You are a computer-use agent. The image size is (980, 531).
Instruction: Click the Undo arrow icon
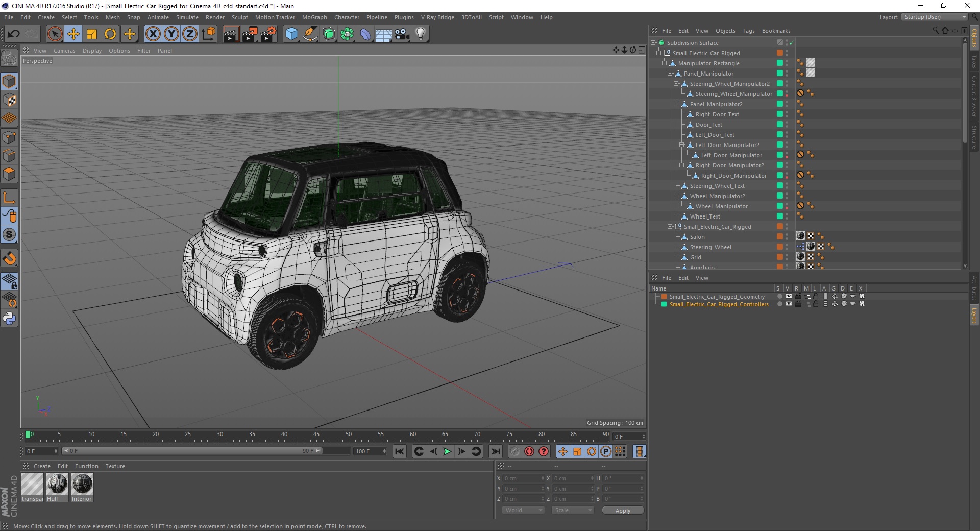pyautogui.click(x=13, y=34)
